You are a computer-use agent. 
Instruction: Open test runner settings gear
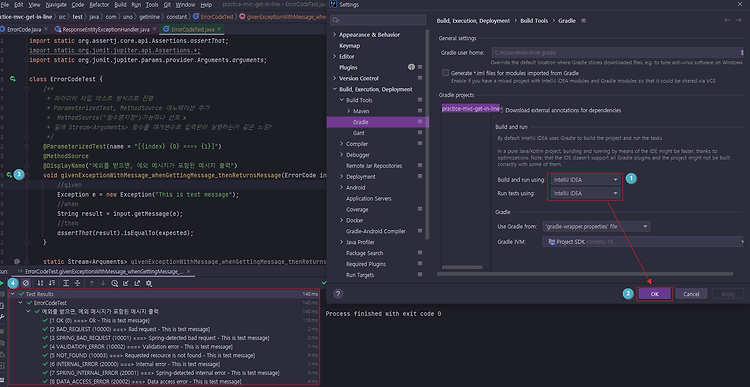[149, 283]
